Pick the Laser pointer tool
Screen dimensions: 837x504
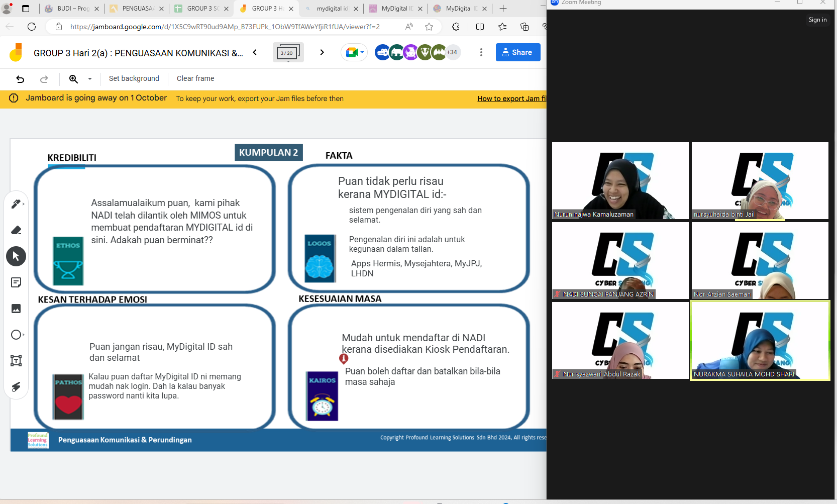tap(16, 386)
